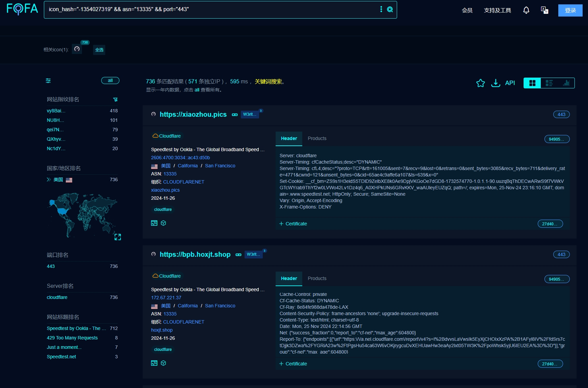Switch to card grid view
The height and width of the screenshot is (388, 588).
click(x=532, y=83)
